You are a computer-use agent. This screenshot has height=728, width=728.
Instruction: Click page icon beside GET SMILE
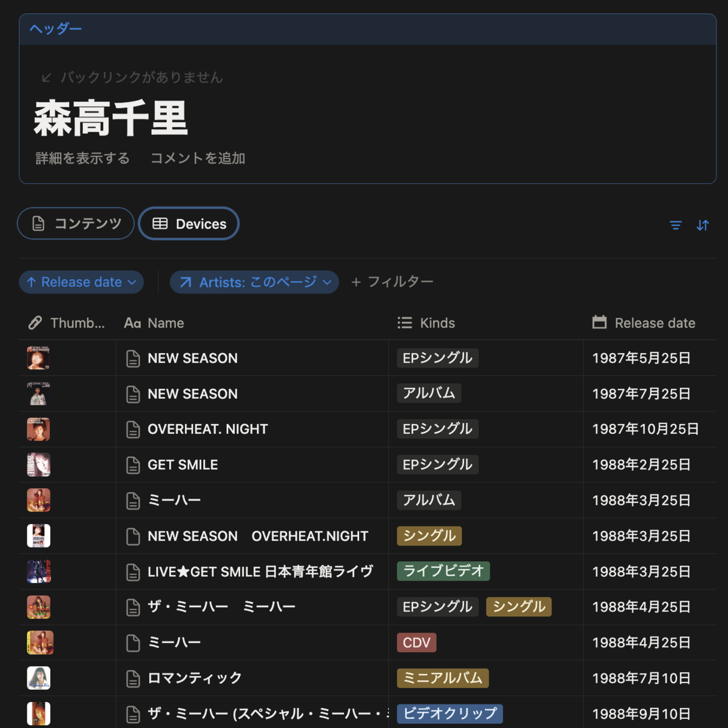click(x=133, y=465)
